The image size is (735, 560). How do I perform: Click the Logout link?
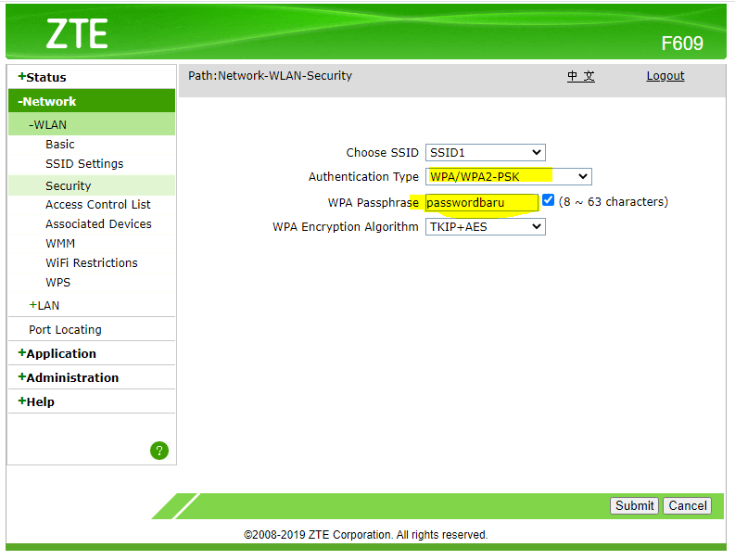665,76
